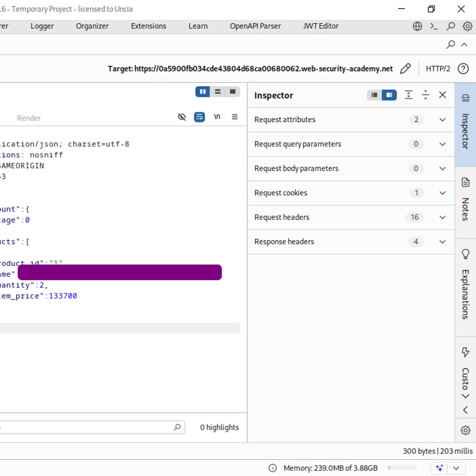Expand all Inspector sections
The image size is (476, 476).
(409, 95)
